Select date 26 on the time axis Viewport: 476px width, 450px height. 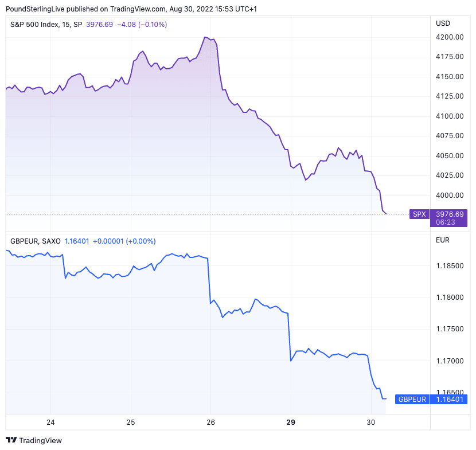click(x=210, y=422)
